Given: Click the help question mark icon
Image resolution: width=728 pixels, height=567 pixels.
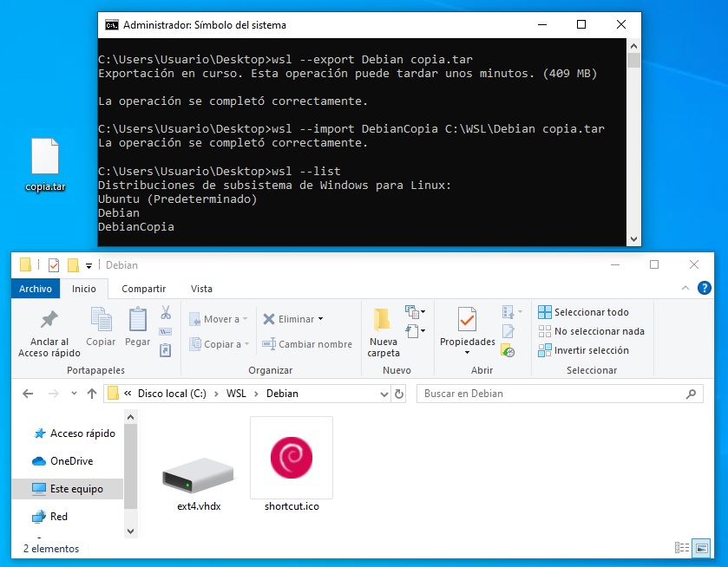Looking at the screenshot, I should click(x=704, y=288).
